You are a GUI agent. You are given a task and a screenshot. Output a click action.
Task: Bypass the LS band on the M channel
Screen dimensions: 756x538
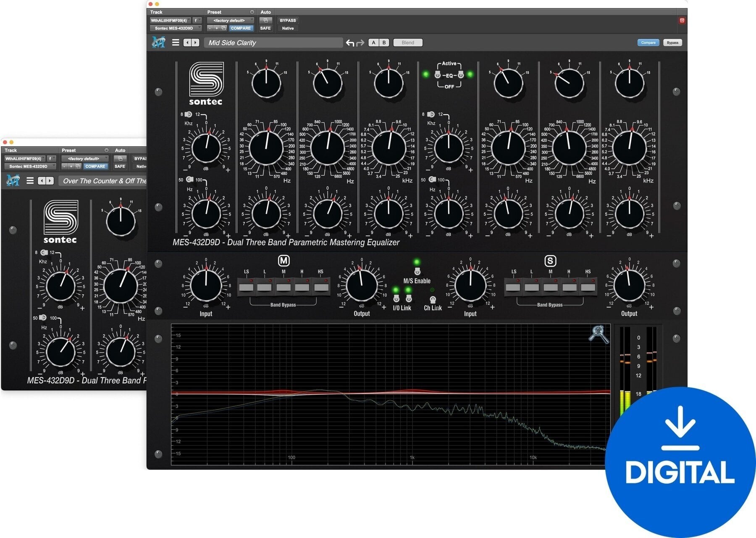pyautogui.click(x=247, y=287)
